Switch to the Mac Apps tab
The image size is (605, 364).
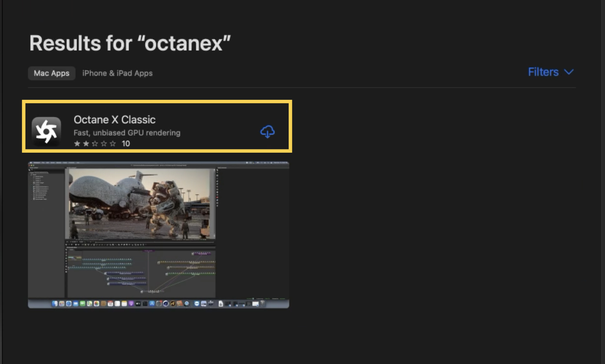pos(51,73)
